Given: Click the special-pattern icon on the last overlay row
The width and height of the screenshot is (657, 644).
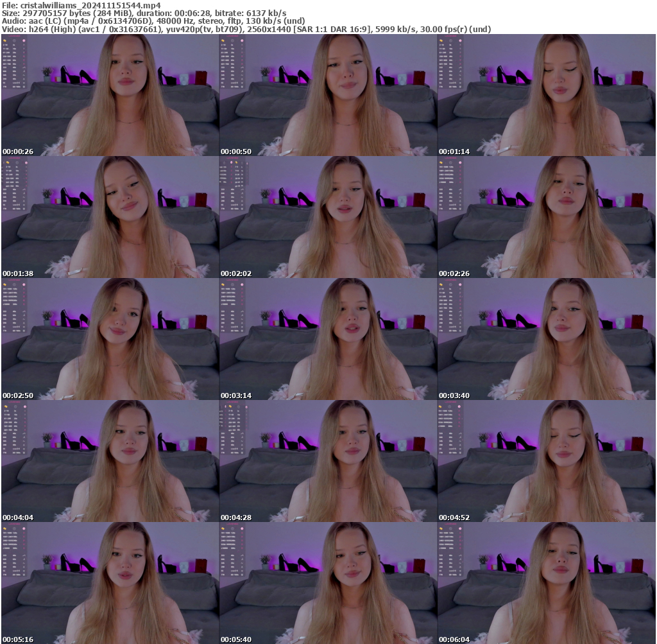Looking at the screenshot, I should (x=24, y=87).
